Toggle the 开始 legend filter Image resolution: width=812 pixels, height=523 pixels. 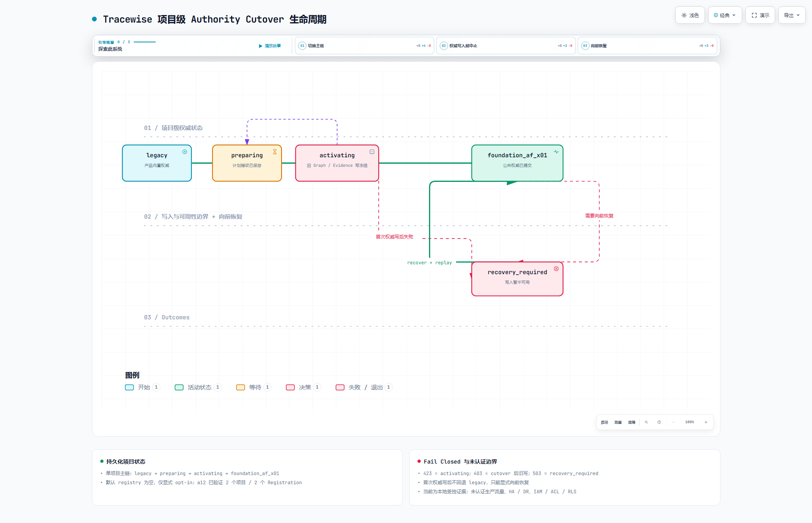(143, 387)
